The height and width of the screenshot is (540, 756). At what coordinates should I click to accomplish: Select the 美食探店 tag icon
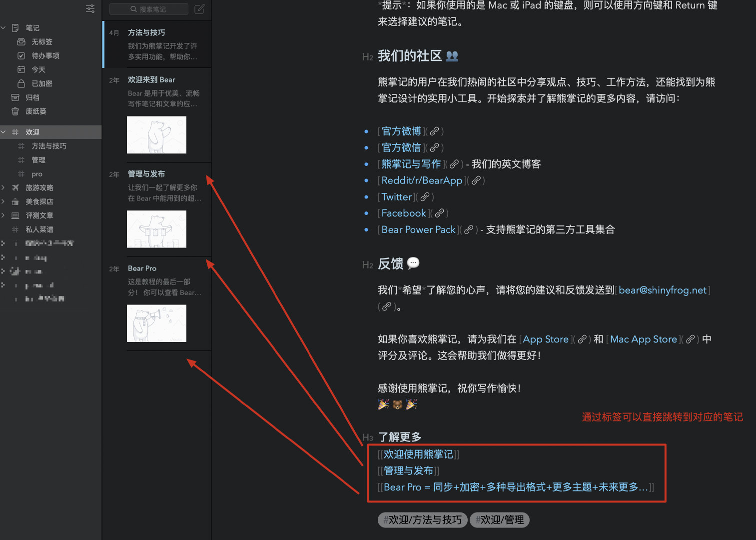point(15,201)
